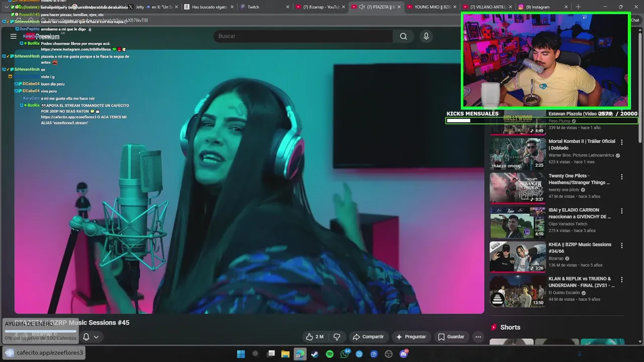Viewport: 644px width, 362px height.
Task: Open WhatsApp from the taskbar
Action: coord(344,354)
